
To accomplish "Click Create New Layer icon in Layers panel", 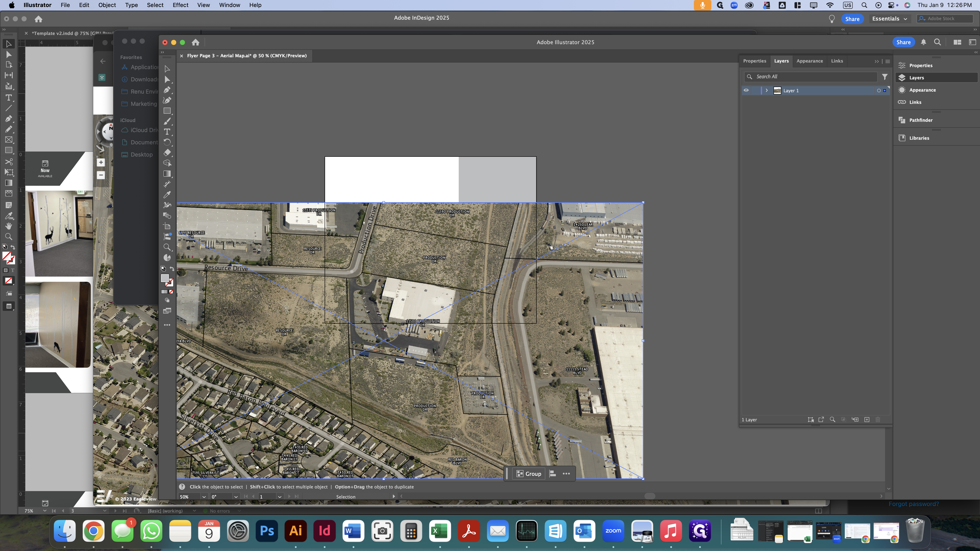I will [867, 420].
